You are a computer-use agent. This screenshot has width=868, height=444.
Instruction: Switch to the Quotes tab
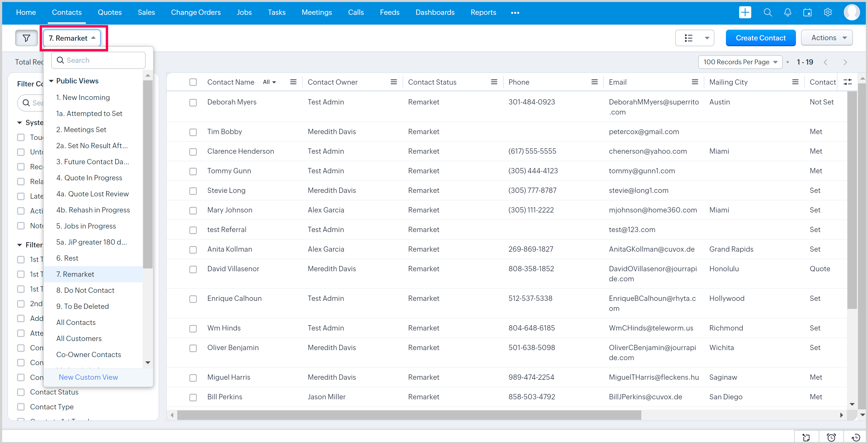tap(109, 13)
